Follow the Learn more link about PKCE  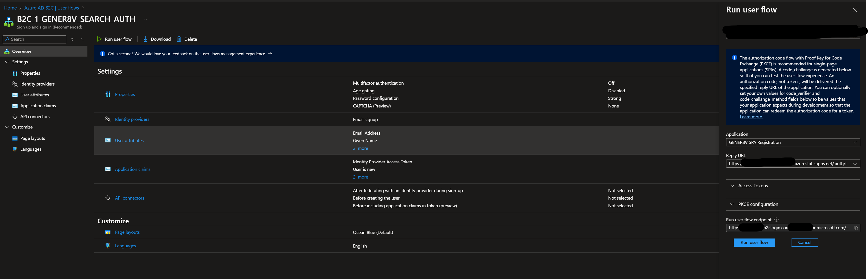(751, 117)
